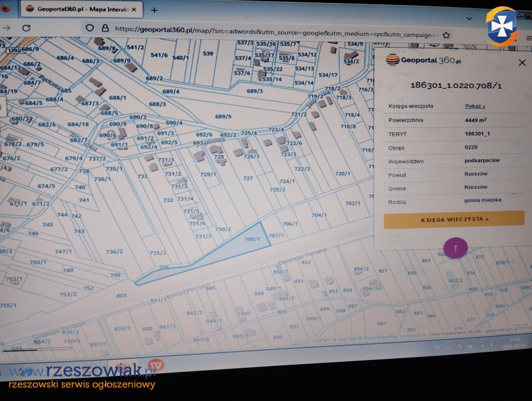
Task: Click the browser forward arrow
Action: (6, 27)
